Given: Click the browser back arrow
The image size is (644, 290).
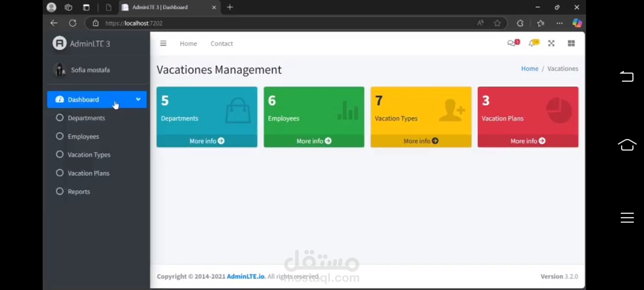Looking at the screenshot, I should pyautogui.click(x=54, y=23).
